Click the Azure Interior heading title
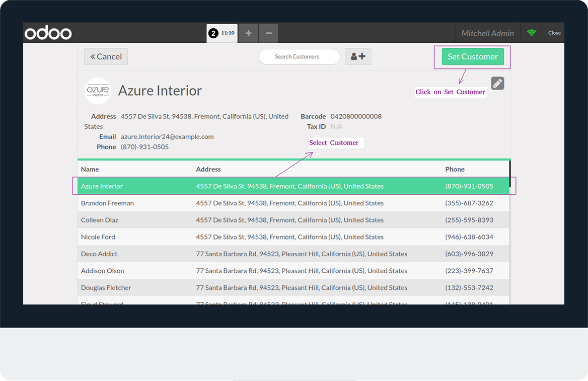The width and height of the screenshot is (588, 381). [160, 91]
